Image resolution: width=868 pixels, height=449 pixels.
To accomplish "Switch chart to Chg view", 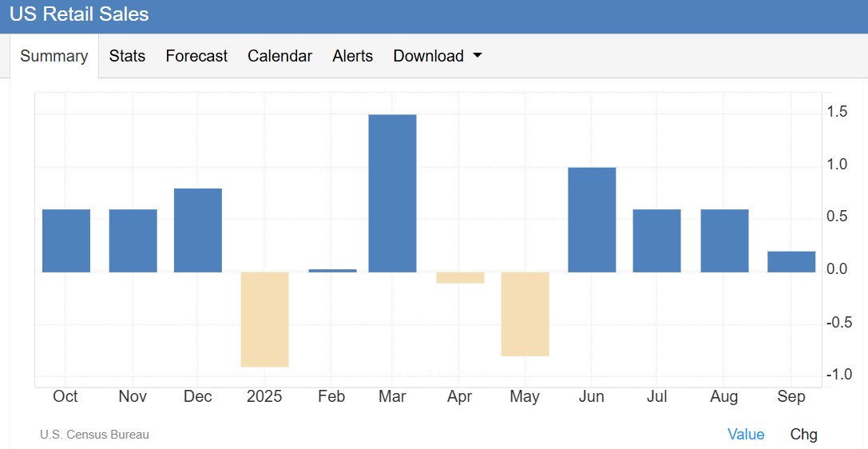I will pyautogui.click(x=803, y=435).
